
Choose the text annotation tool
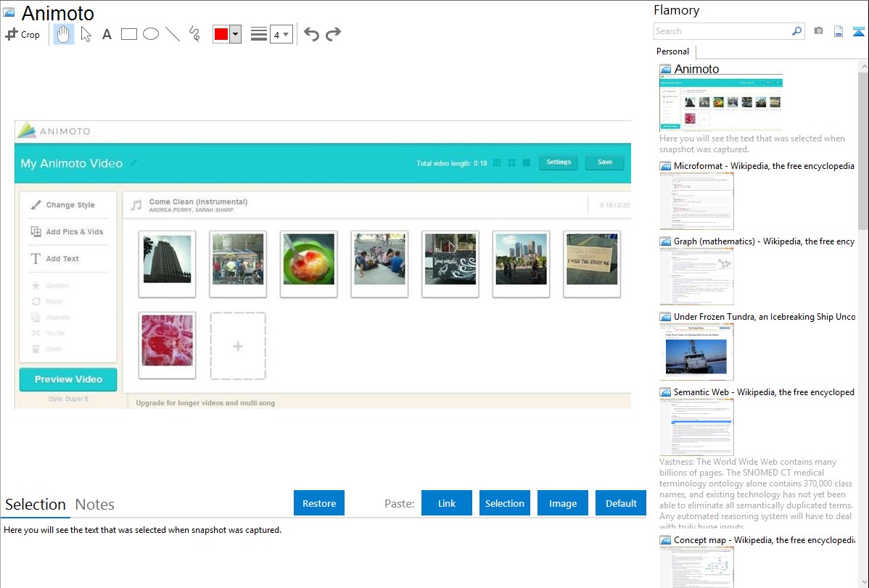(x=107, y=34)
